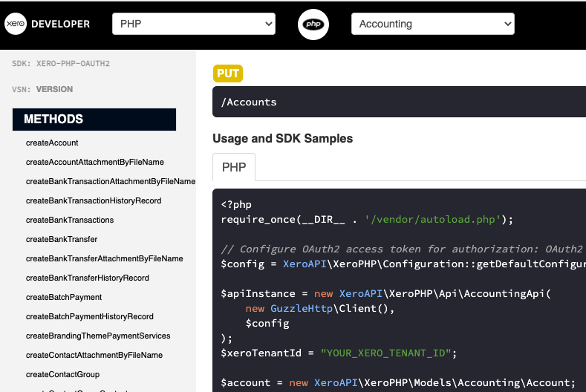The image size is (586, 392).
Task: Open createBankTransactionHistoryRecord method
Action: 94,200
